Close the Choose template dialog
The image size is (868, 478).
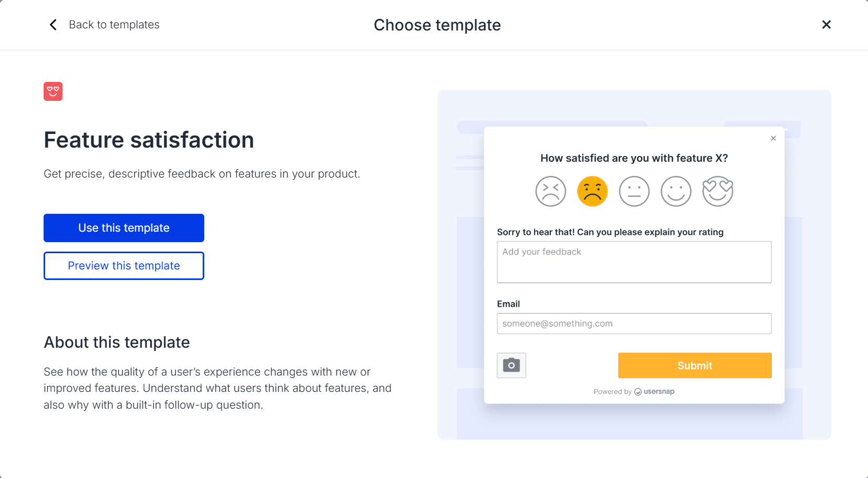coord(826,25)
